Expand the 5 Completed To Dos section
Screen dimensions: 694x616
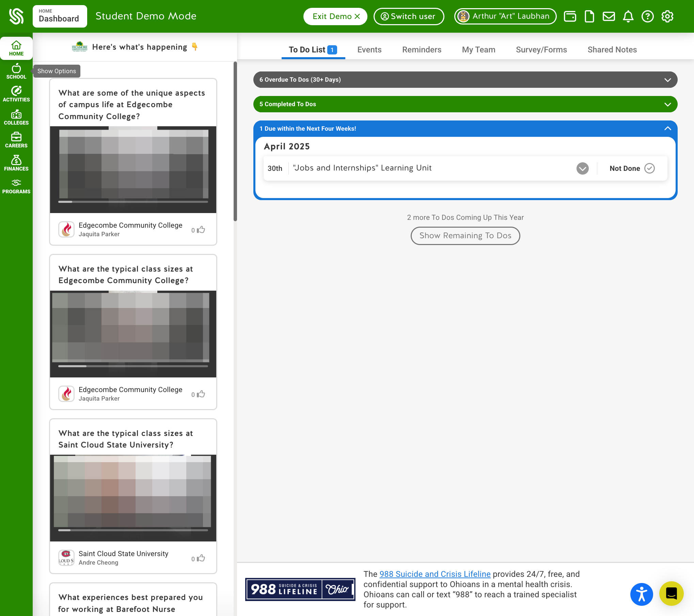pos(465,104)
